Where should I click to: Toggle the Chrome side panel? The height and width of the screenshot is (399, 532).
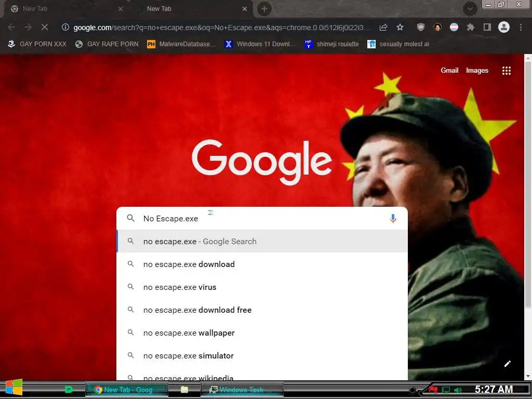(x=487, y=27)
